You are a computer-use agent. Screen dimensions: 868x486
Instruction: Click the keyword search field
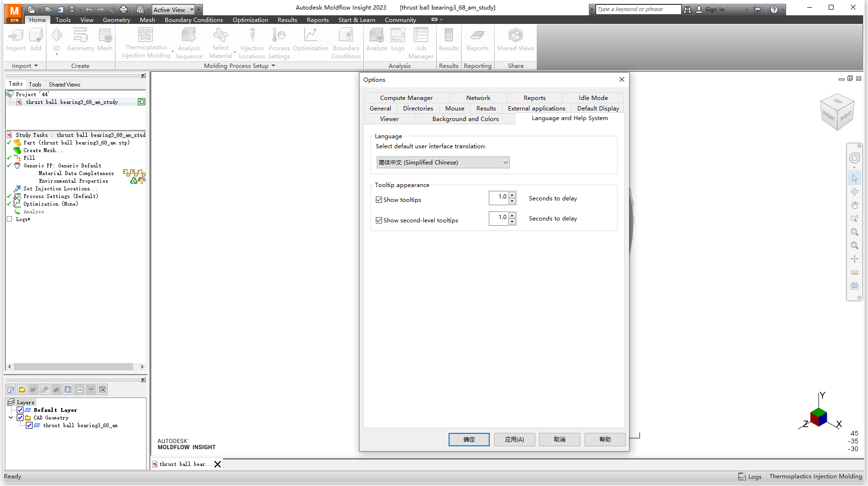pos(638,10)
